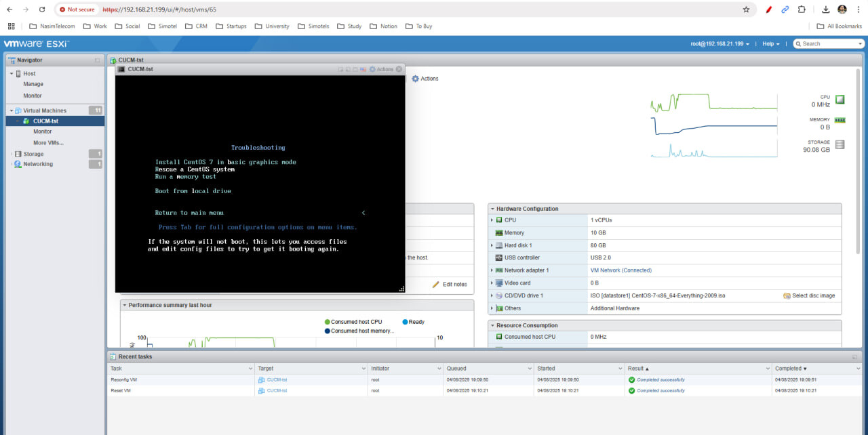The image size is (868, 435).
Task: Collapse the Host tree node
Action: (x=11, y=73)
